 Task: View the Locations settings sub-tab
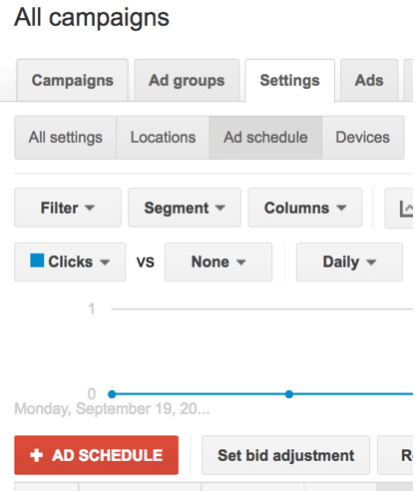point(163,138)
